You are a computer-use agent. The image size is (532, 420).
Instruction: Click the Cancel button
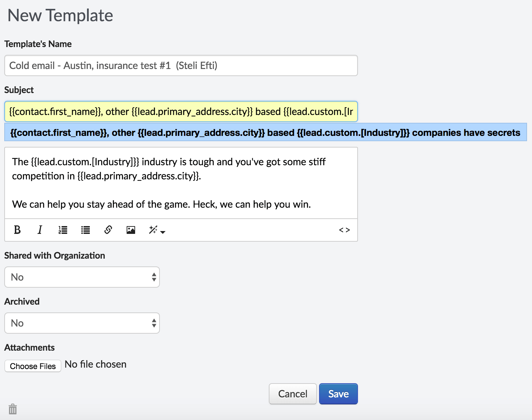[x=293, y=394]
